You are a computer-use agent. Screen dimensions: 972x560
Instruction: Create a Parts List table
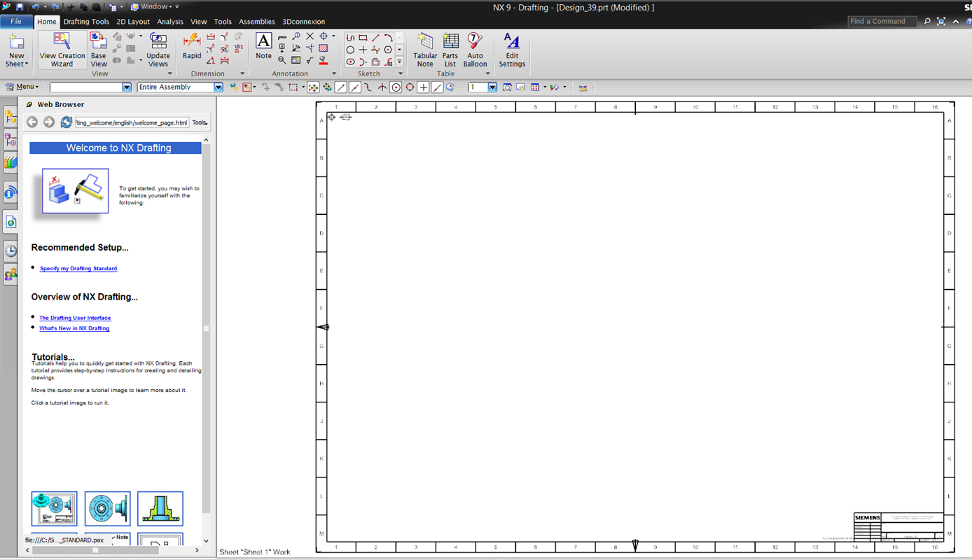(450, 50)
